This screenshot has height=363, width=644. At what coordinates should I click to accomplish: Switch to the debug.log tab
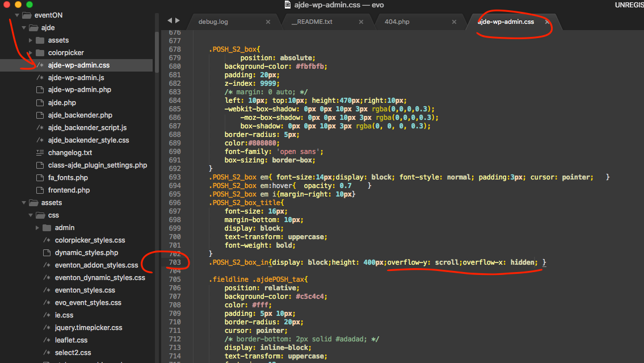(213, 22)
